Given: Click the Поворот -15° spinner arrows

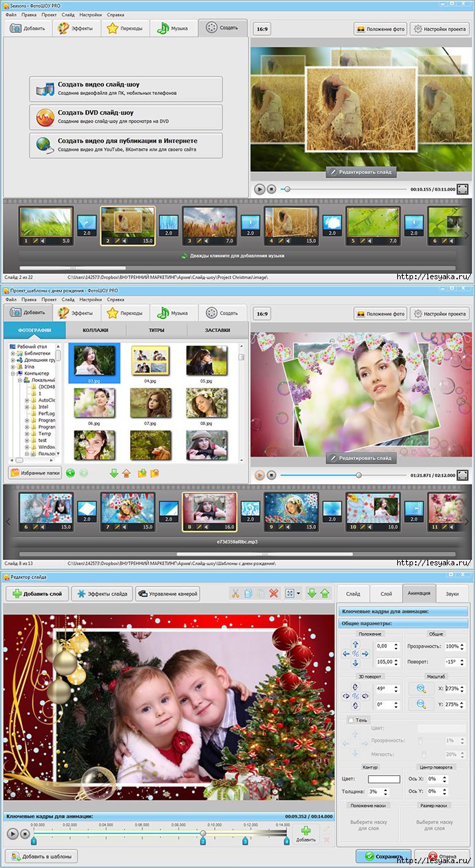Looking at the screenshot, I should point(463,662).
